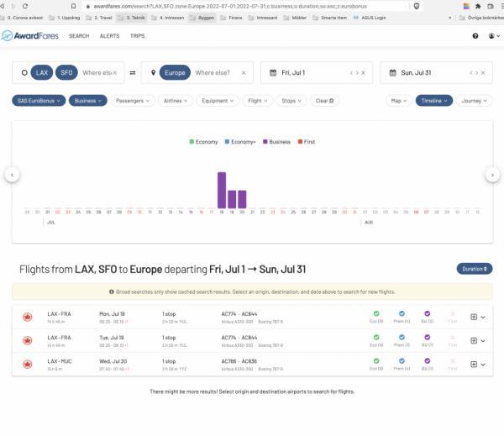Viewport: 504px width, 436px height.
Task: Open the user account menu
Action: (x=491, y=36)
